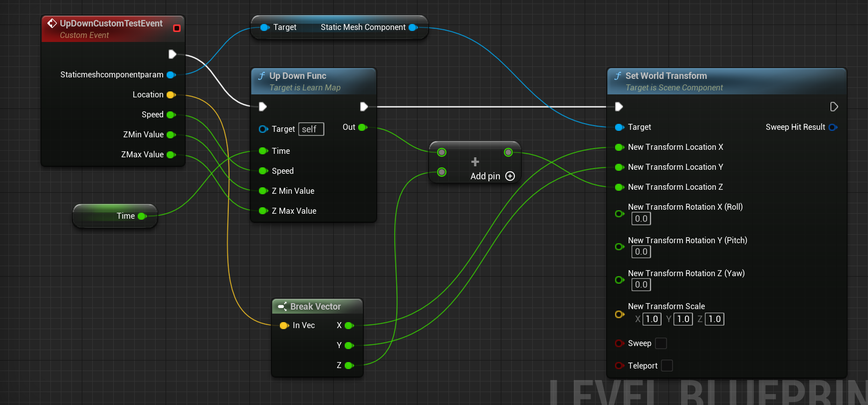This screenshot has height=405, width=868.
Task: Click the Scale Z value field
Action: (x=715, y=319)
